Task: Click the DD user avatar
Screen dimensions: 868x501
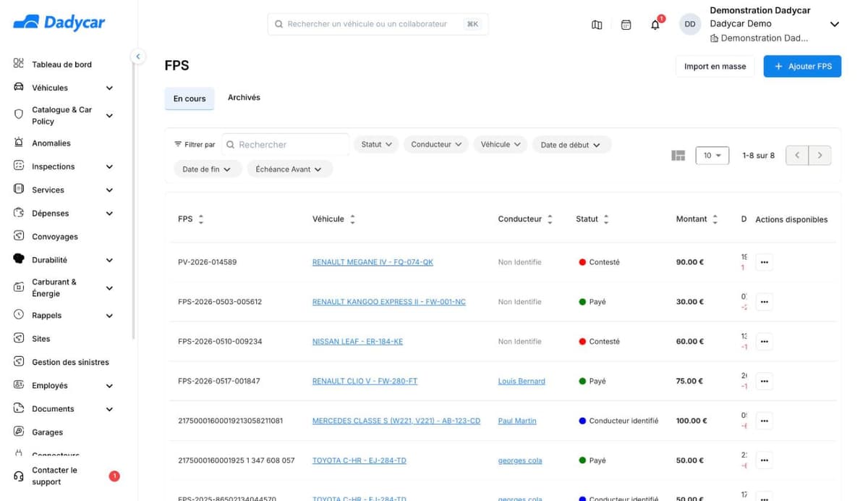Action: [x=690, y=24]
